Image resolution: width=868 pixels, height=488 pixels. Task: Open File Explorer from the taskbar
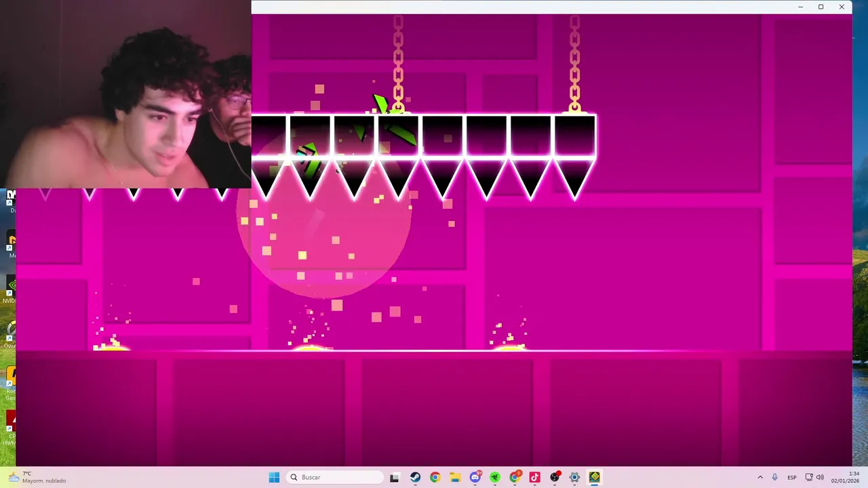(x=455, y=477)
